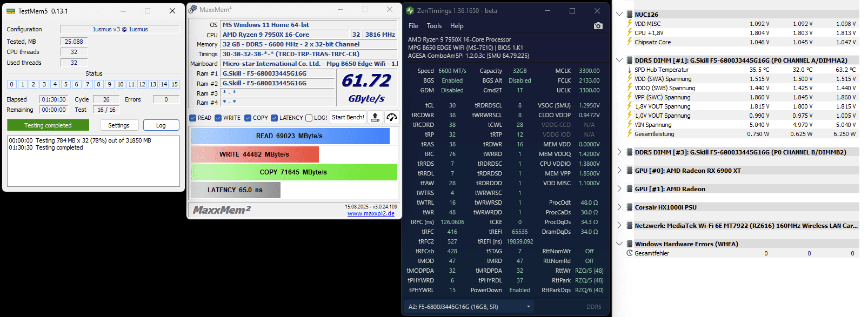Click lightning icon beside Gesamtleistung
The height and width of the screenshot is (317, 868).
click(x=629, y=134)
